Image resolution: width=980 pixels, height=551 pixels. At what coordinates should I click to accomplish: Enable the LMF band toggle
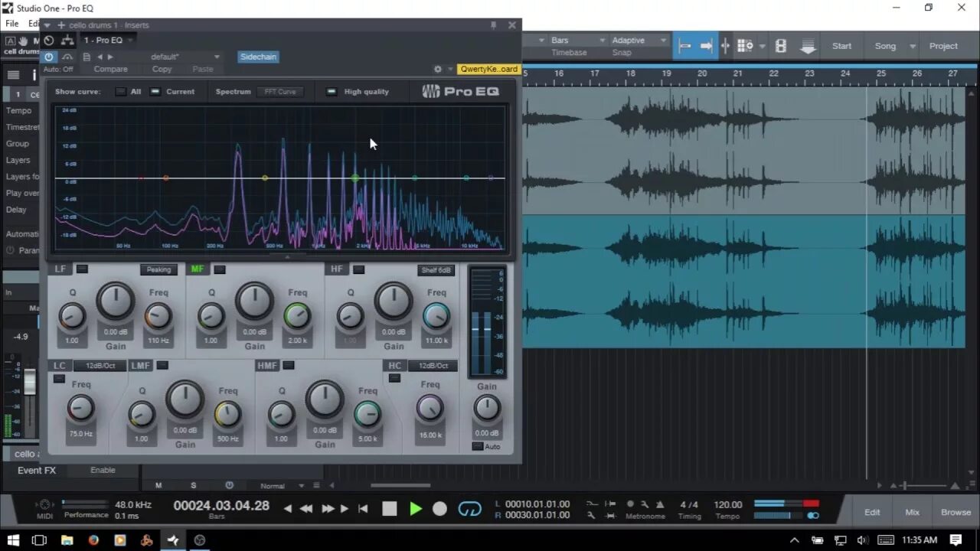[x=162, y=366]
